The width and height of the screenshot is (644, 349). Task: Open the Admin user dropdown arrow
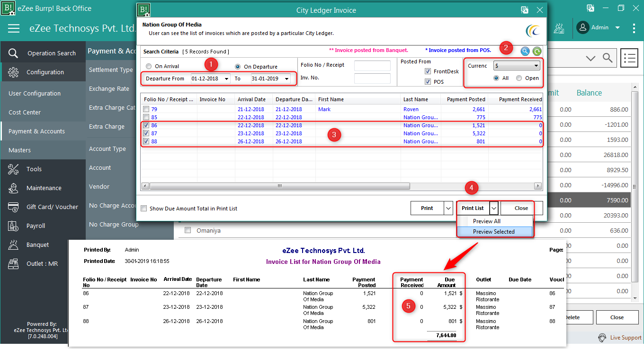pyautogui.click(x=617, y=28)
